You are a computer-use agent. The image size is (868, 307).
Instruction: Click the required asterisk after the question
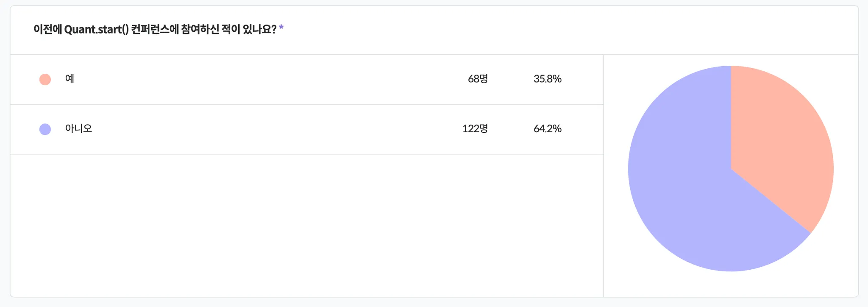281,29
